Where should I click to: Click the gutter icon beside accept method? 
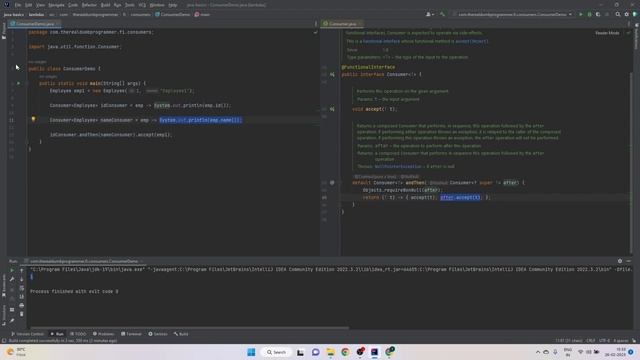(332, 109)
